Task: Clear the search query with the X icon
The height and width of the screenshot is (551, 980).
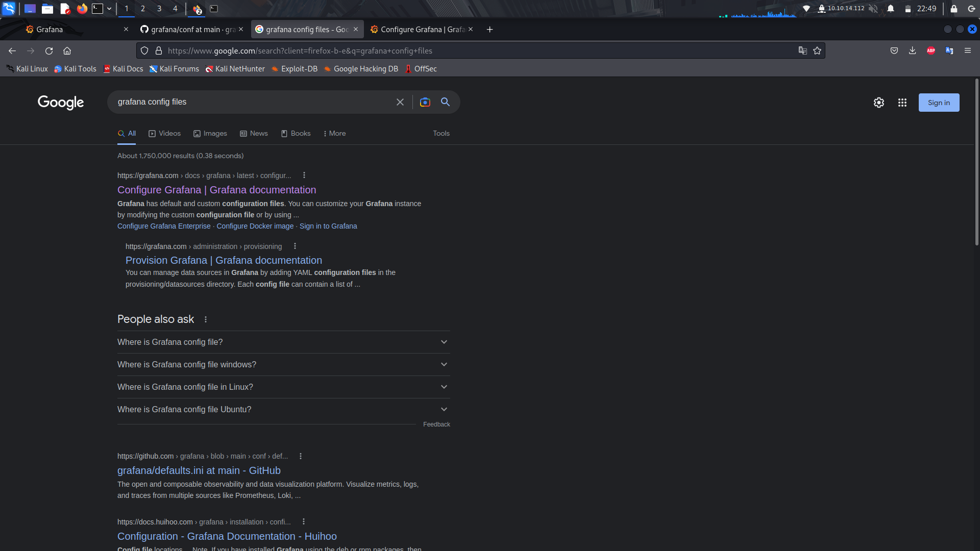Action: [400, 102]
